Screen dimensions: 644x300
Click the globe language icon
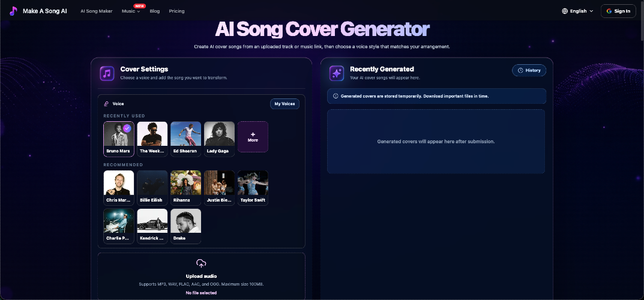(x=565, y=11)
